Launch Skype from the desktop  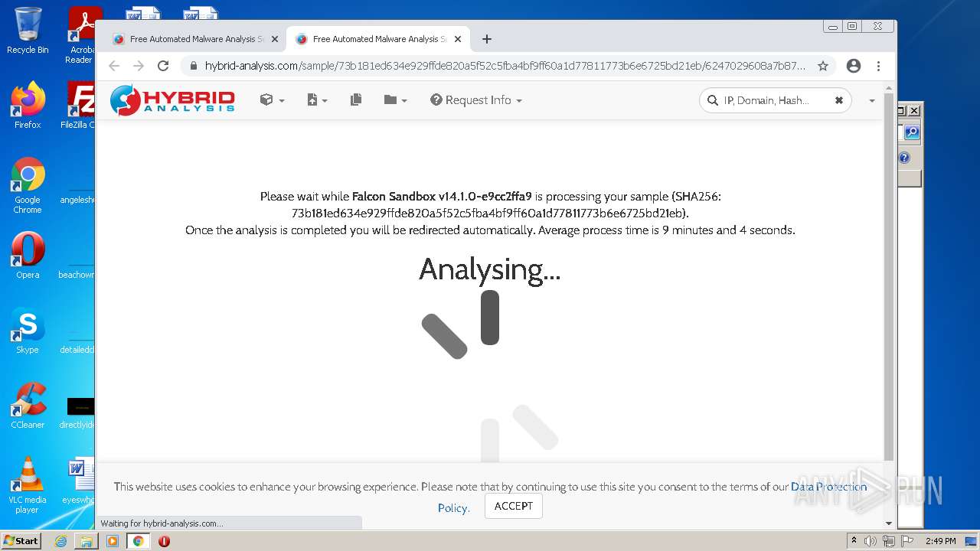pyautogui.click(x=28, y=330)
